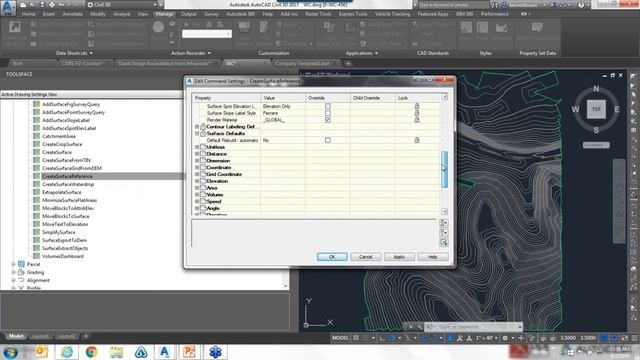Open the Output ribbon tab
Screen dimensions: 640x360
[189, 14]
